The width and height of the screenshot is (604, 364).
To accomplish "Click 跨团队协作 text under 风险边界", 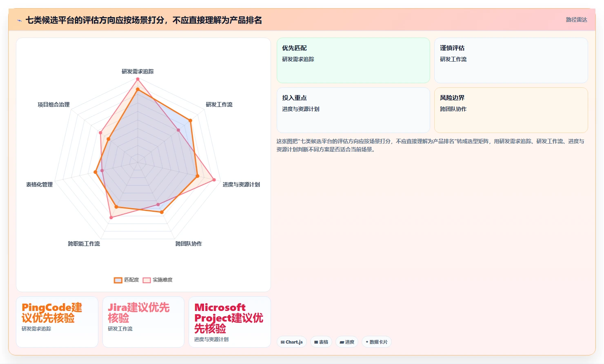I will [453, 109].
